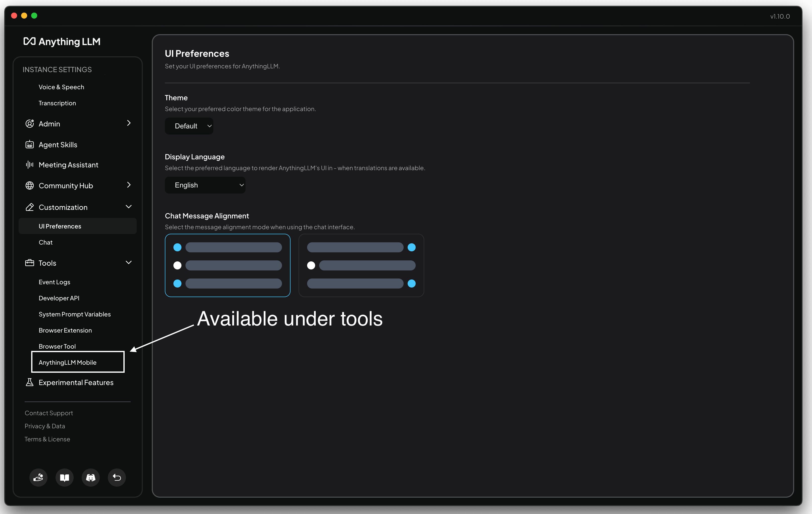Screen dimensions: 812x514
Task: Click the back arrow icon button
Action: (x=117, y=477)
